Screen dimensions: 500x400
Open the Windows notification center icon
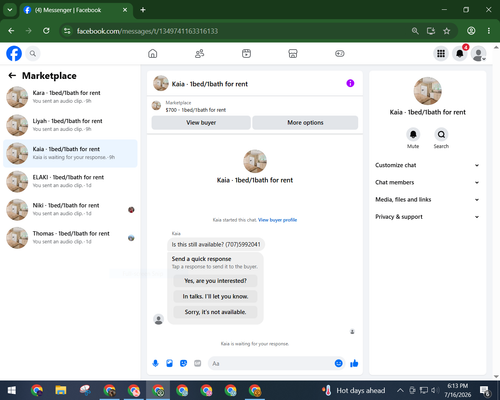[x=485, y=390]
